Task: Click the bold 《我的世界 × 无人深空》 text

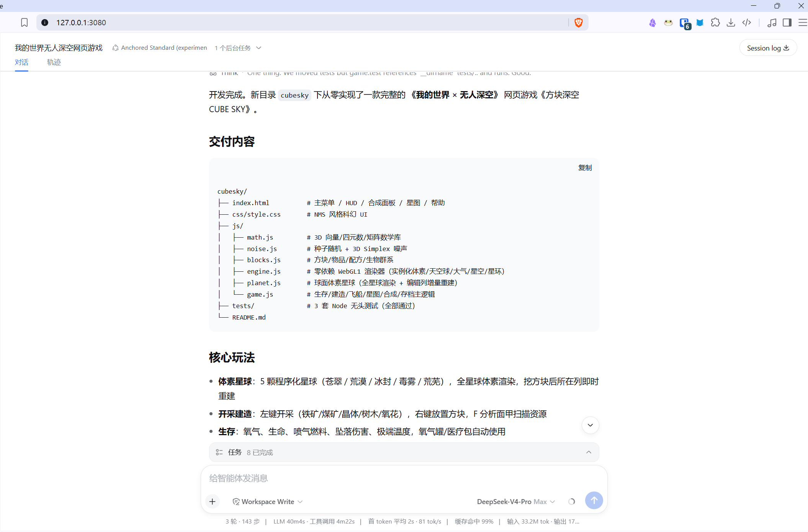Action: click(454, 95)
